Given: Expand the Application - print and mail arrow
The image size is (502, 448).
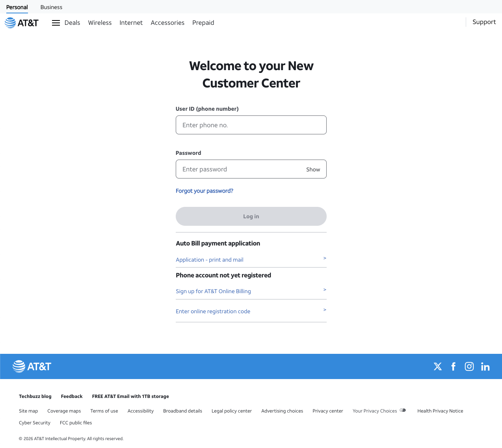Looking at the screenshot, I should (x=325, y=258).
